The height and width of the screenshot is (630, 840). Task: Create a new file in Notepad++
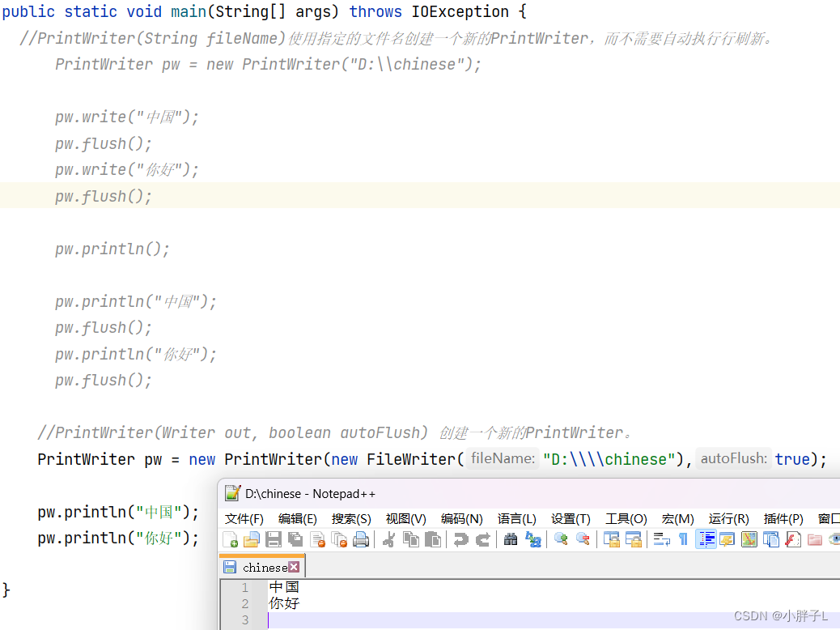coord(231,539)
